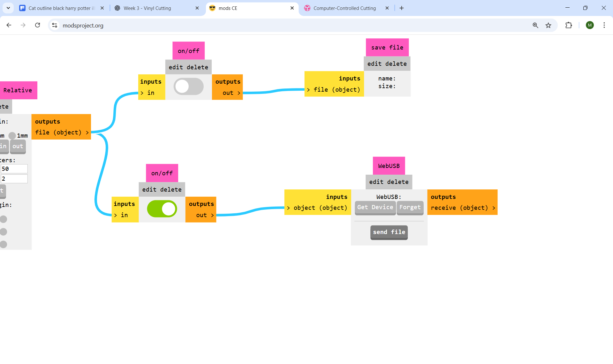Open the Chrome three-dot menu
This screenshot has width=613, height=364.
[604, 25]
